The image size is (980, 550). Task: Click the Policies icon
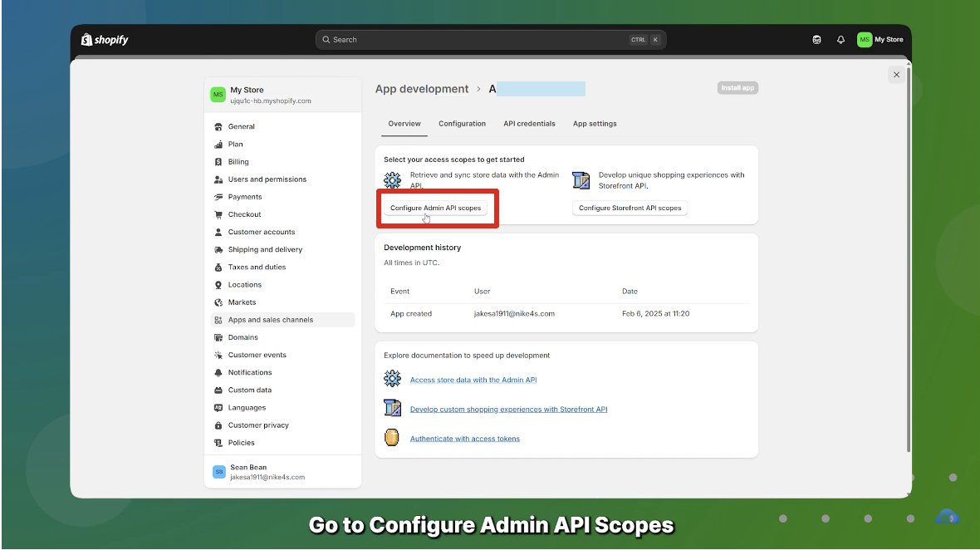[218, 443]
